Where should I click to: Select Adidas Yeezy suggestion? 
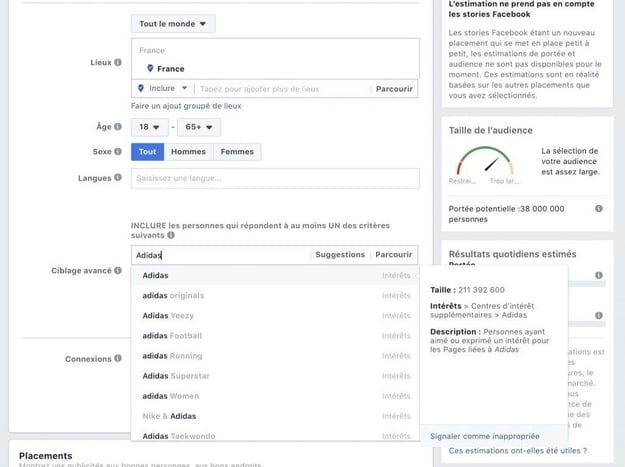[x=275, y=316]
